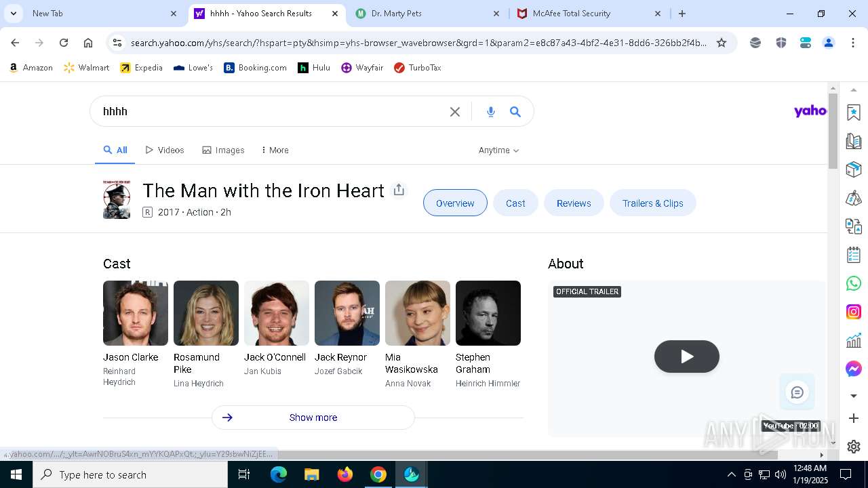Open Rosamund Pike cast photo
The width and height of the screenshot is (868, 488).
(x=206, y=313)
